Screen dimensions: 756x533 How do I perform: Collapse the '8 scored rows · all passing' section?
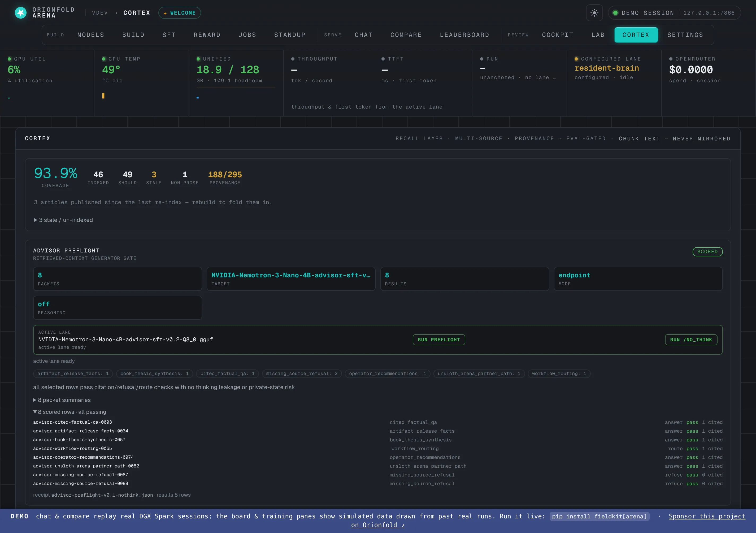pos(69,412)
